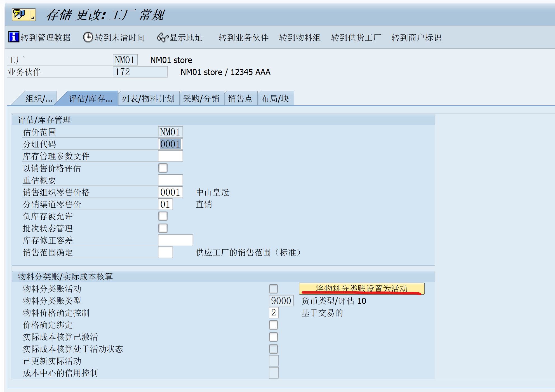Screen dimensions: 555x392
Task: Open 转到物料组 toolbar button
Action: (x=300, y=37)
